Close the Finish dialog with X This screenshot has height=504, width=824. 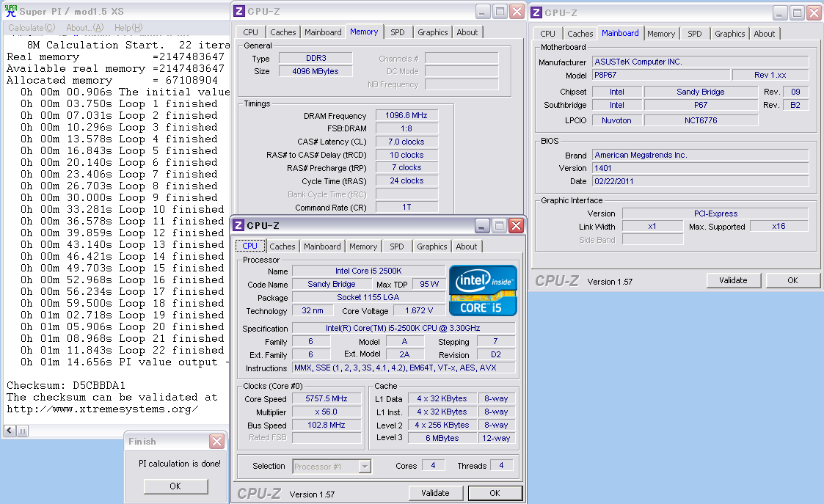216,441
